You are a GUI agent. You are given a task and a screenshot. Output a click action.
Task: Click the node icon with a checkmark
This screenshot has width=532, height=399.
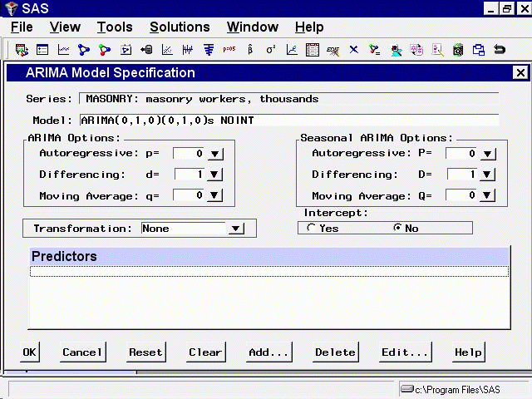coord(375,50)
